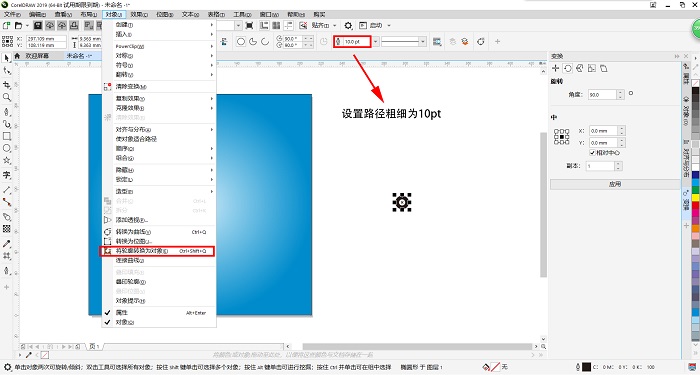
Task: Click the Options gear icon in toolbar
Action: [x=348, y=25]
